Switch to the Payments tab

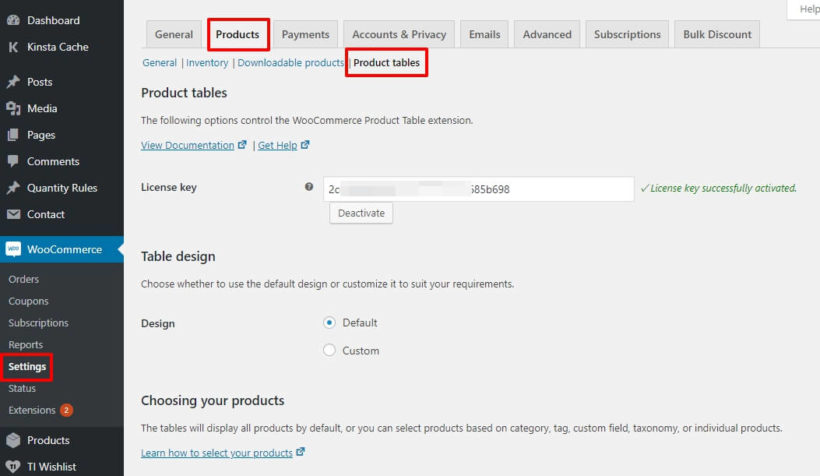[x=305, y=35]
